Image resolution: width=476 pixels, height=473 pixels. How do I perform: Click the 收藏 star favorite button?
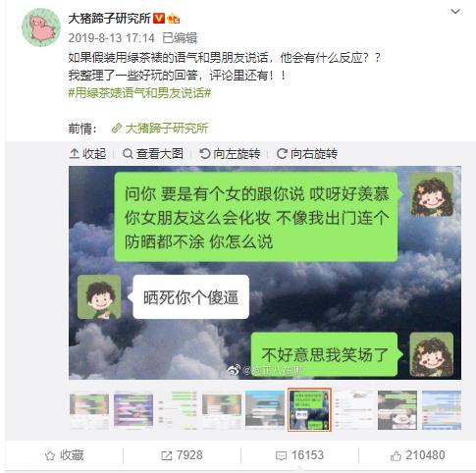click(64, 455)
